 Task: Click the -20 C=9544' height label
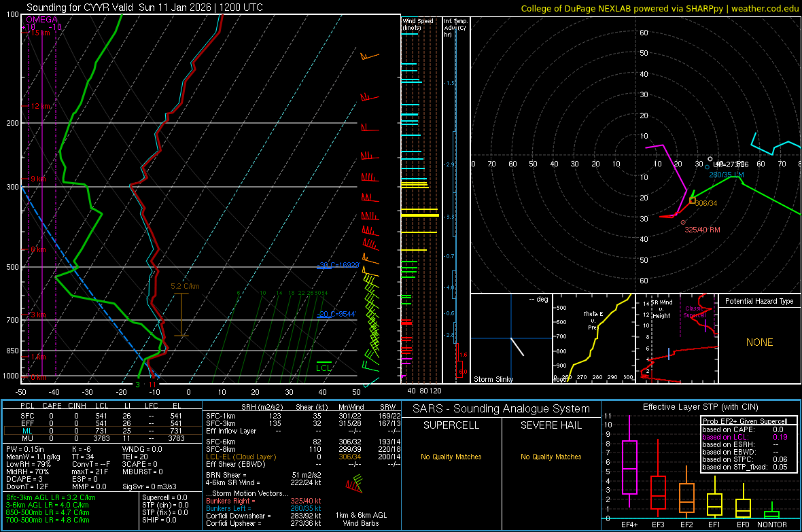click(x=336, y=314)
